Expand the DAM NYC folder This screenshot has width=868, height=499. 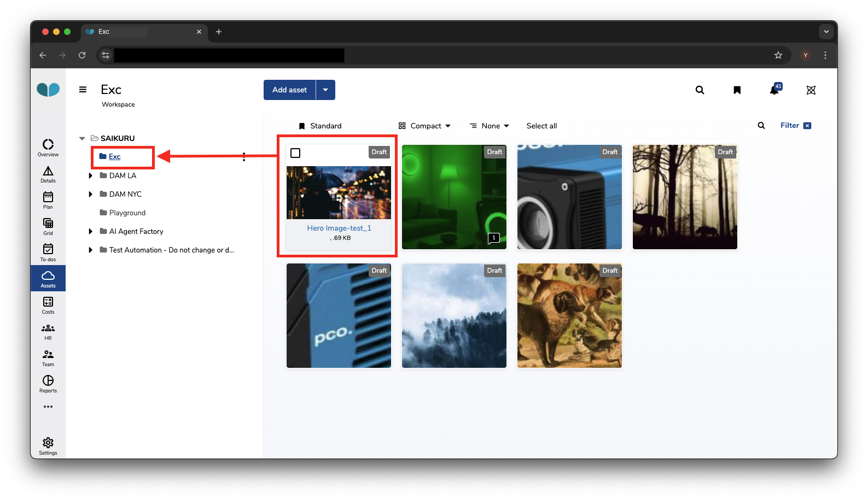click(91, 194)
